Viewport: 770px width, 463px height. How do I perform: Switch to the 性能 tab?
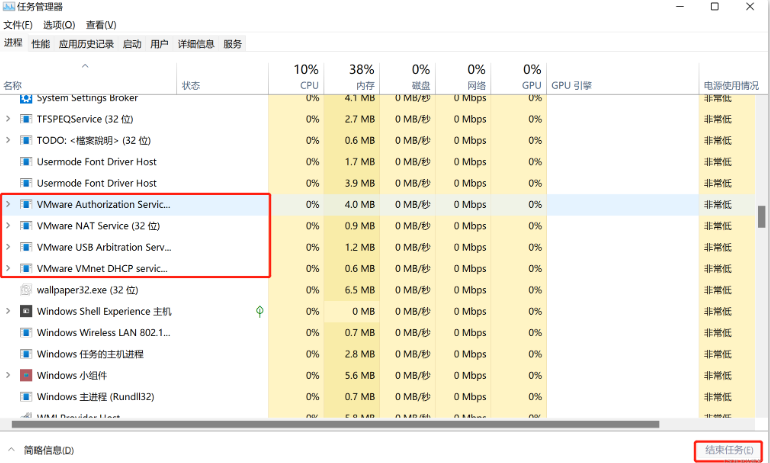pos(40,44)
